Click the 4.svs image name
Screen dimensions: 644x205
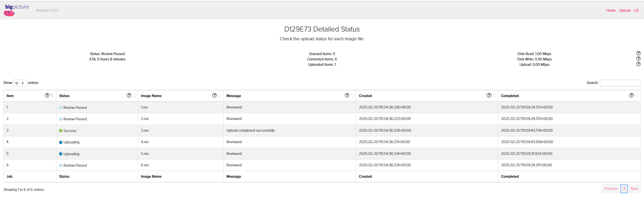pos(145,142)
